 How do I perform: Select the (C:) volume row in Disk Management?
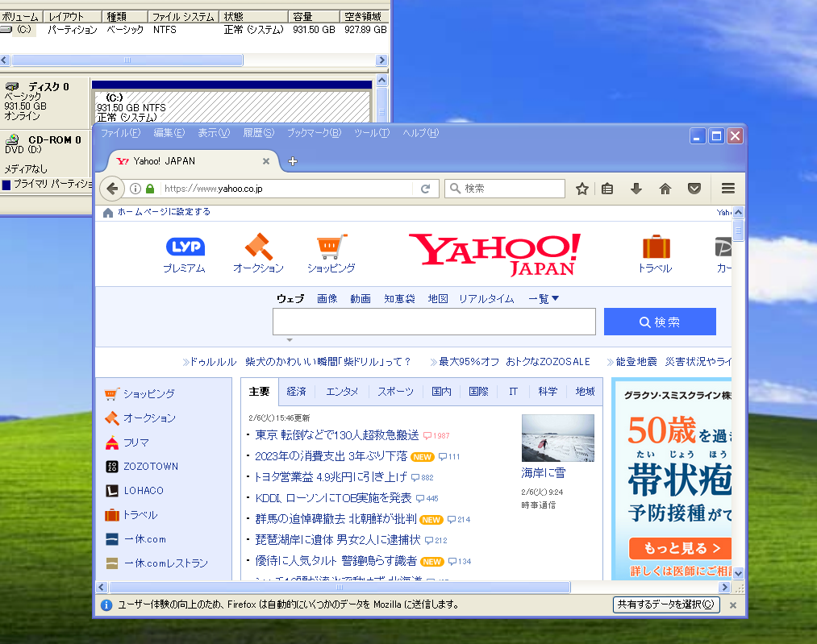(194, 30)
